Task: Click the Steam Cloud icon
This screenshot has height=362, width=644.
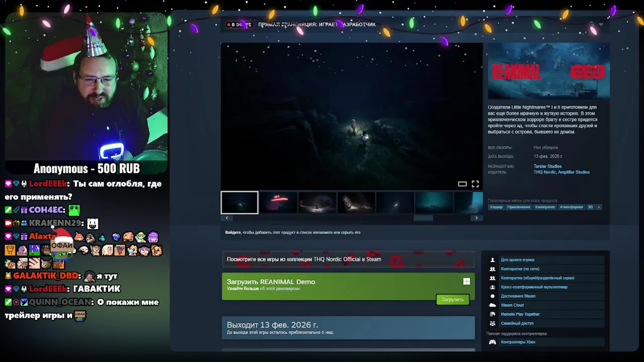Action: pos(493,305)
